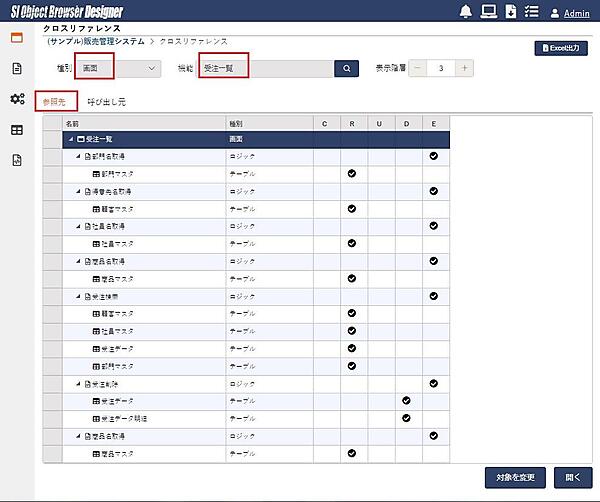This screenshot has width=600, height=502.
Task: Collapse the 社員名取得 node triangle
Action: [78, 227]
